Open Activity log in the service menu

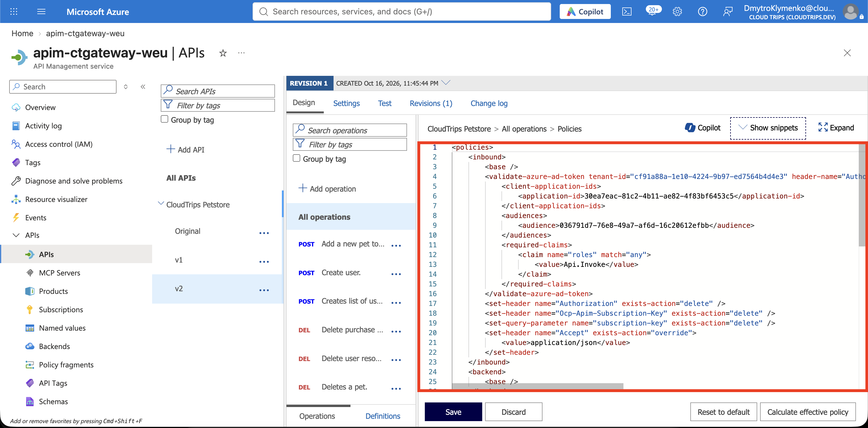pos(43,126)
